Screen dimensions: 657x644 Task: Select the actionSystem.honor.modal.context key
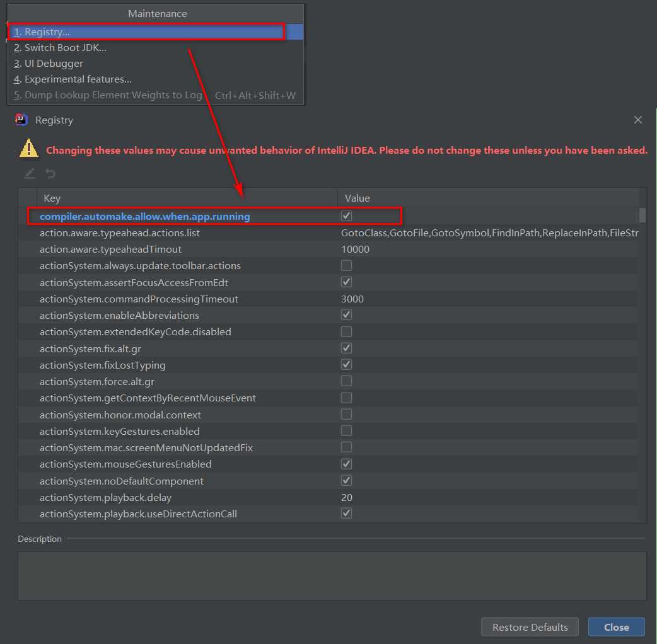pyautogui.click(x=120, y=415)
